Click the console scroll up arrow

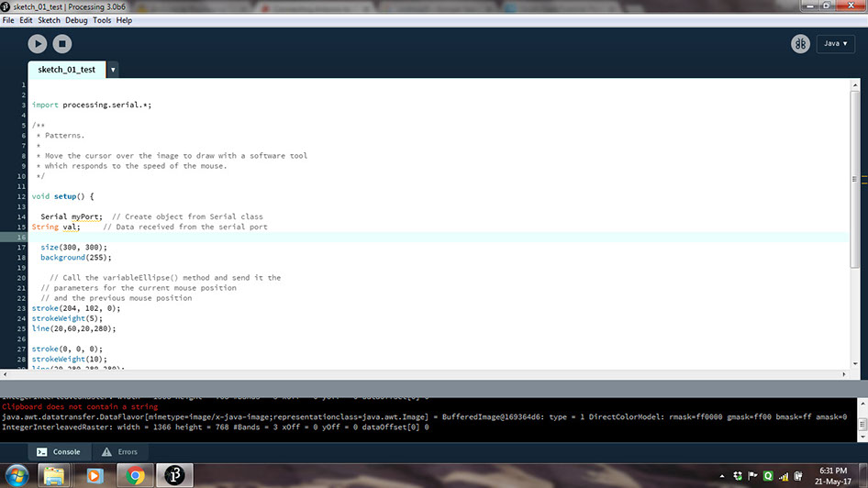(x=862, y=404)
